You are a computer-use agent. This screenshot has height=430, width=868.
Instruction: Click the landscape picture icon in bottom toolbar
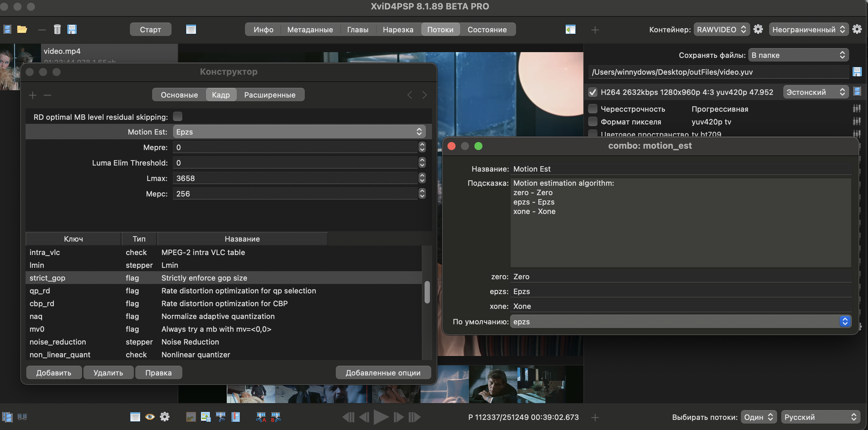[x=191, y=417]
